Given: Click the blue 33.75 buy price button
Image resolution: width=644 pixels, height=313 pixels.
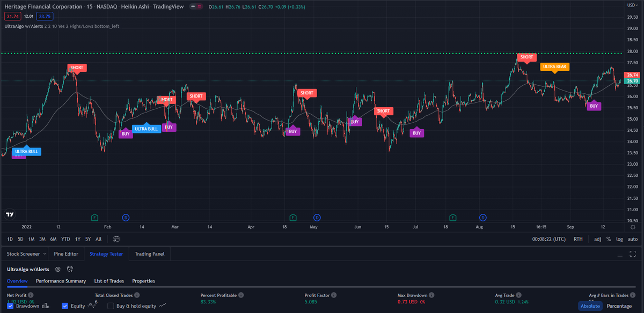Looking at the screenshot, I should tap(45, 16).
